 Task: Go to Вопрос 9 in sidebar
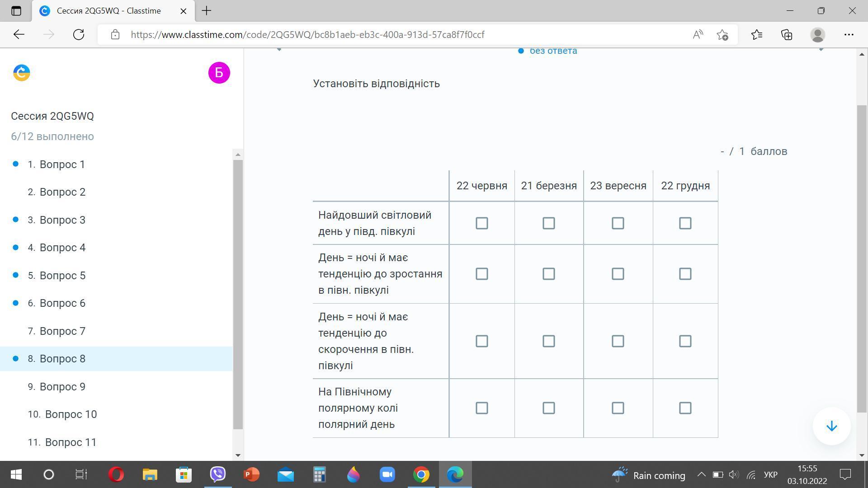[x=62, y=387]
